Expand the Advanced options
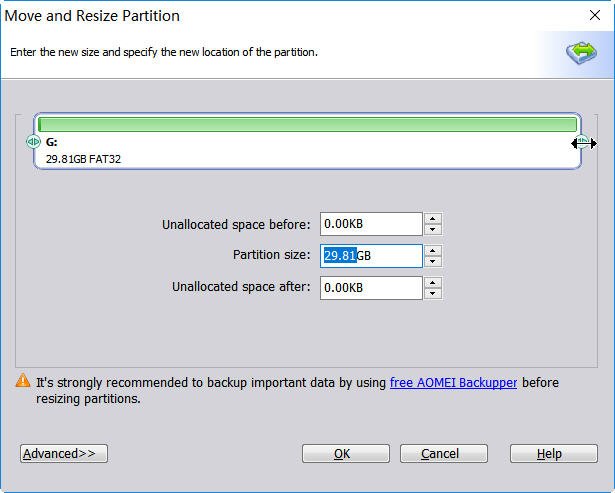Image resolution: width=615 pixels, height=493 pixels. tap(63, 454)
